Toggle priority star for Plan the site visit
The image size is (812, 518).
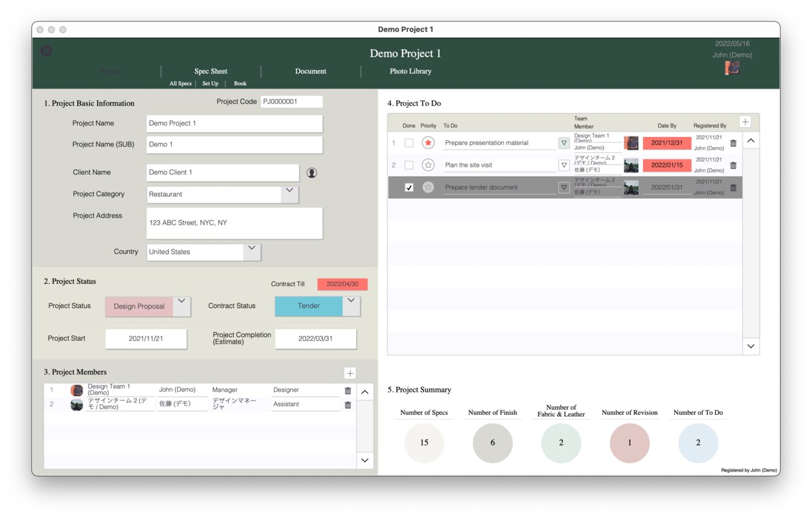coord(428,165)
